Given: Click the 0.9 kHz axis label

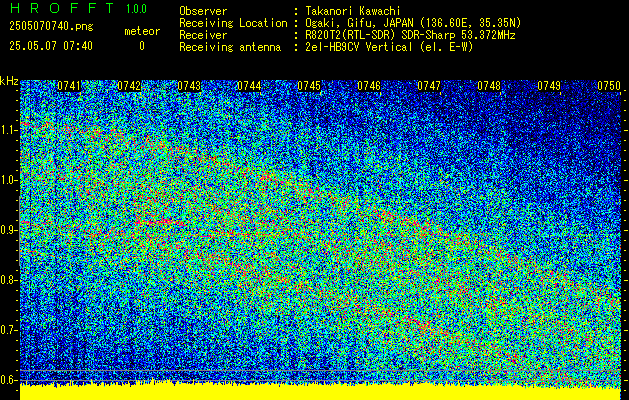Looking at the screenshot, I should [9, 230].
